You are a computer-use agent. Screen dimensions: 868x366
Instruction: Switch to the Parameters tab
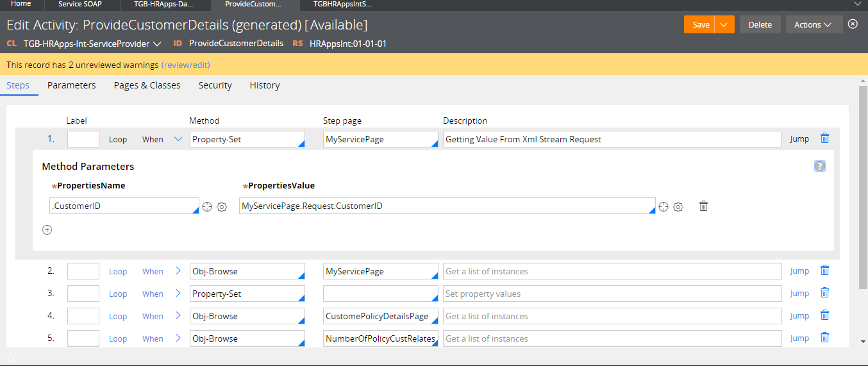click(72, 85)
